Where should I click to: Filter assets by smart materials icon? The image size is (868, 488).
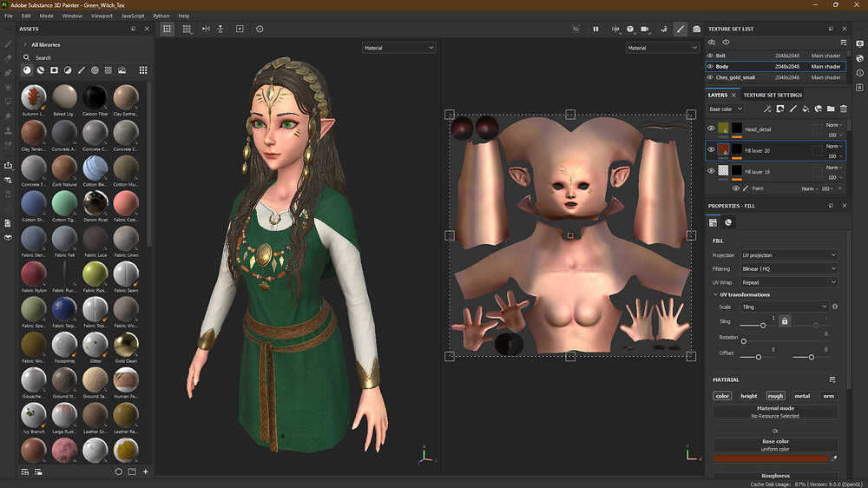pyautogui.click(x=41, y=70)
